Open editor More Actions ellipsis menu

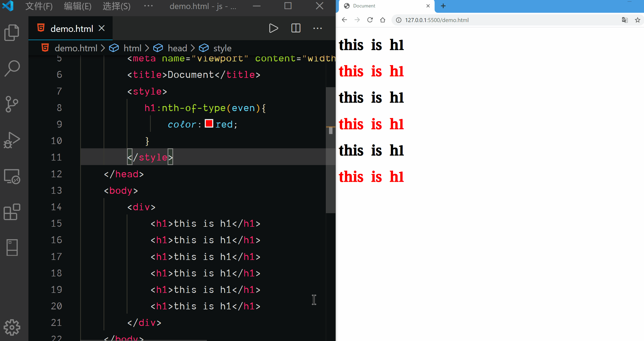point(317,28)
